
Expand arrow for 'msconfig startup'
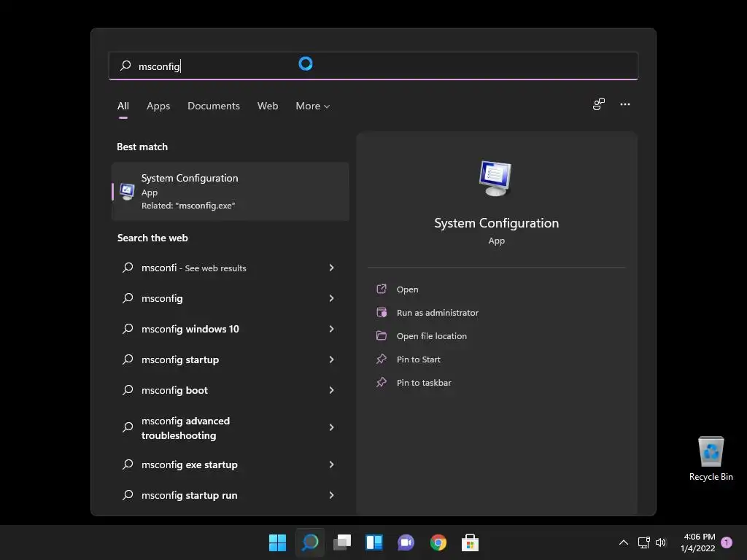point(332,359)
